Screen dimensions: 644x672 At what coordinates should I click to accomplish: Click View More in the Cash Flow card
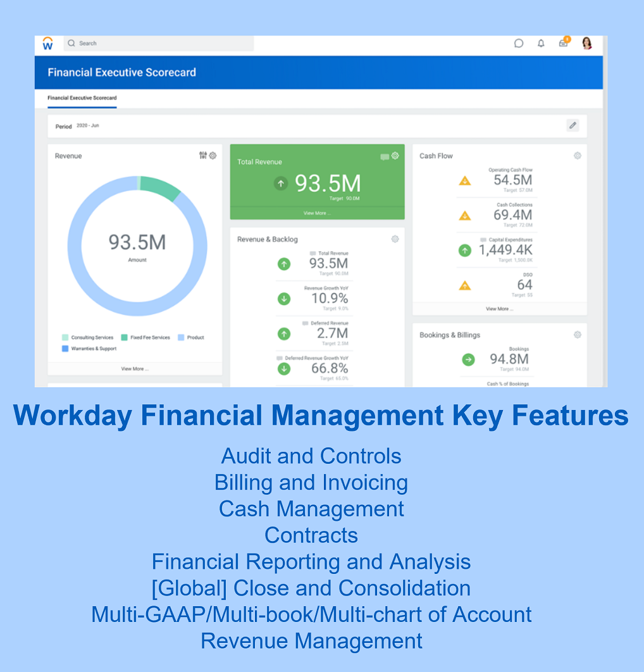point(499,309)
